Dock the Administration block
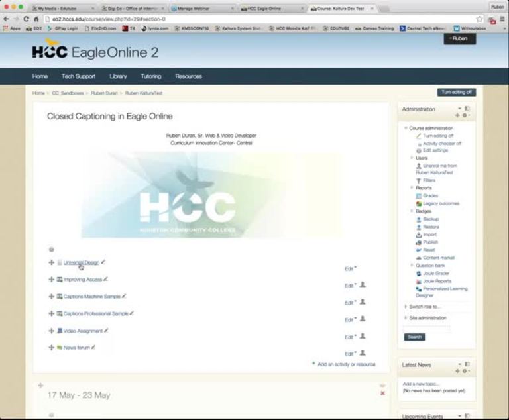This screenshot has width=509, height=420. click(x=467, y=109)
